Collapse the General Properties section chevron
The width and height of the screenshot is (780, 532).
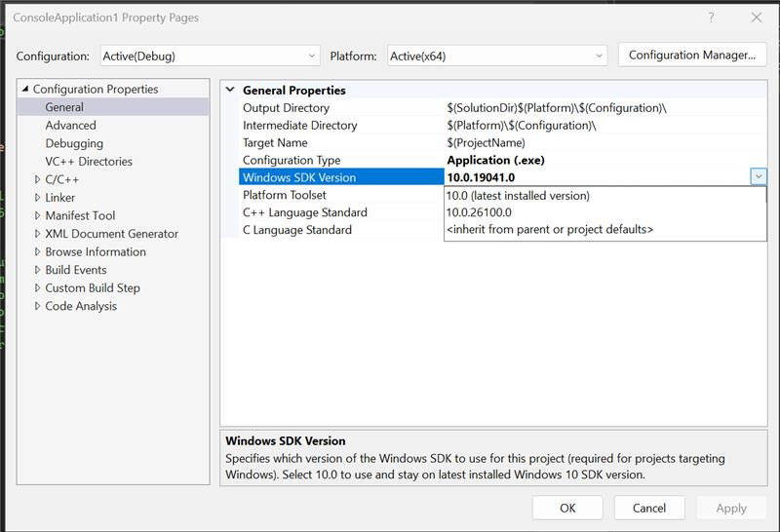click(230, 90)
